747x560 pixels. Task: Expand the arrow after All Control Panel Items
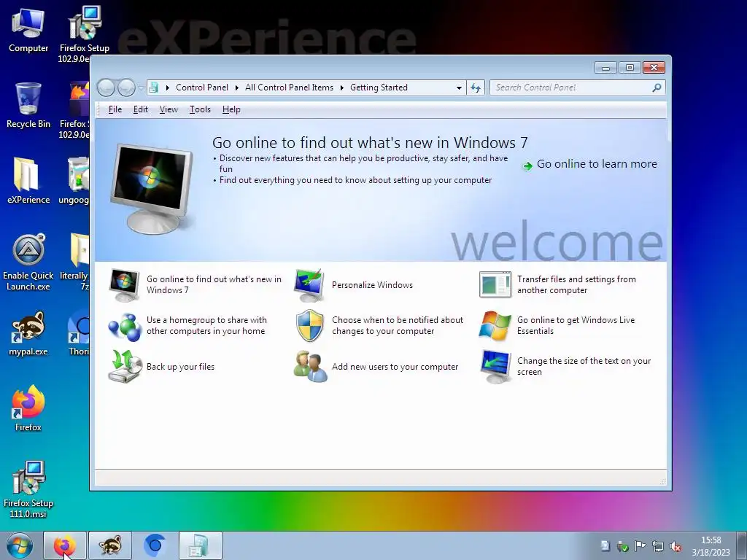[x=341, y=87]
